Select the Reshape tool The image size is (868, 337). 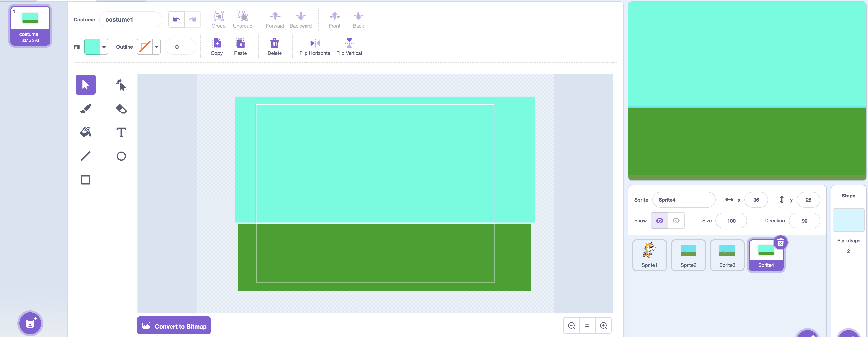[121, 85]
